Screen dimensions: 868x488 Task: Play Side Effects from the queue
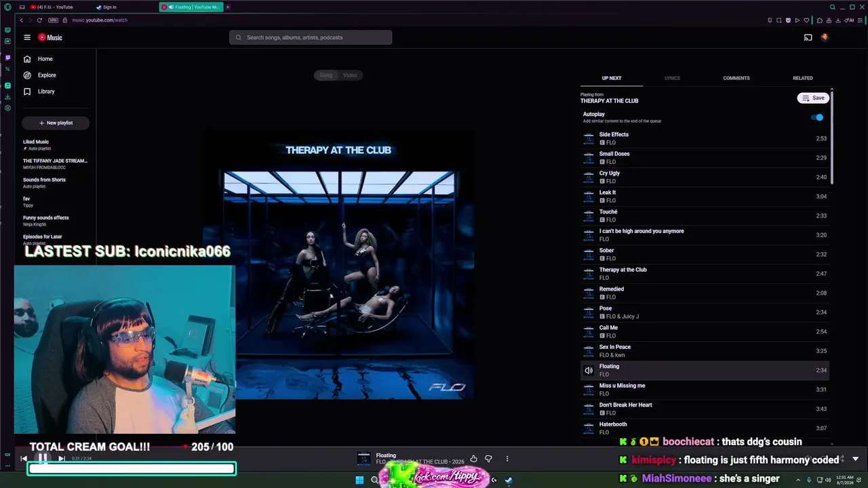705,138
